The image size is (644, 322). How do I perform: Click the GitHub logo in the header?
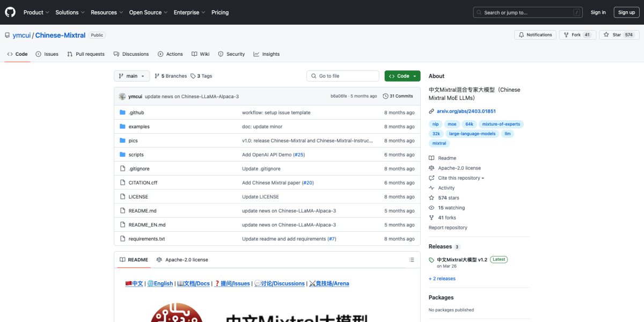[x=10, y=12]
